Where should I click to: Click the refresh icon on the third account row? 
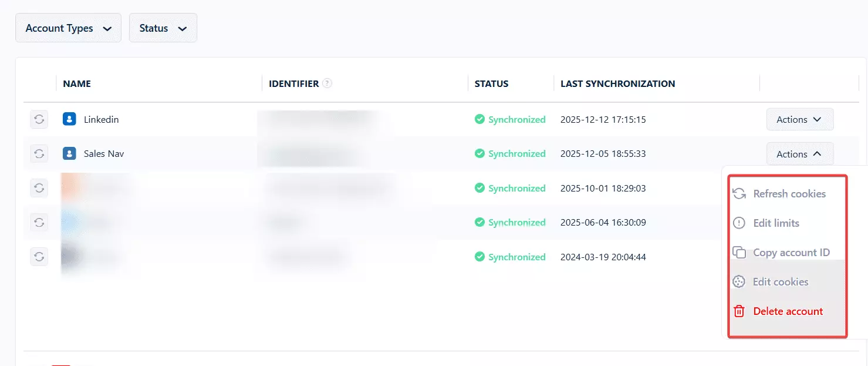tap(39, 188)
